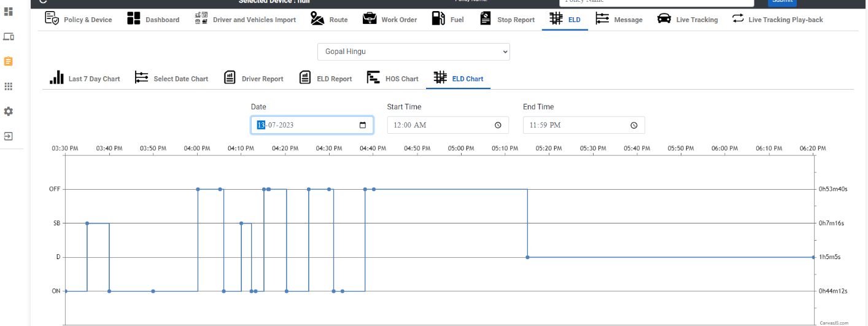Viewport: 868px width, 326px height.
Task: Show the Last 7 Day Chart
Action: click(85, 78)
